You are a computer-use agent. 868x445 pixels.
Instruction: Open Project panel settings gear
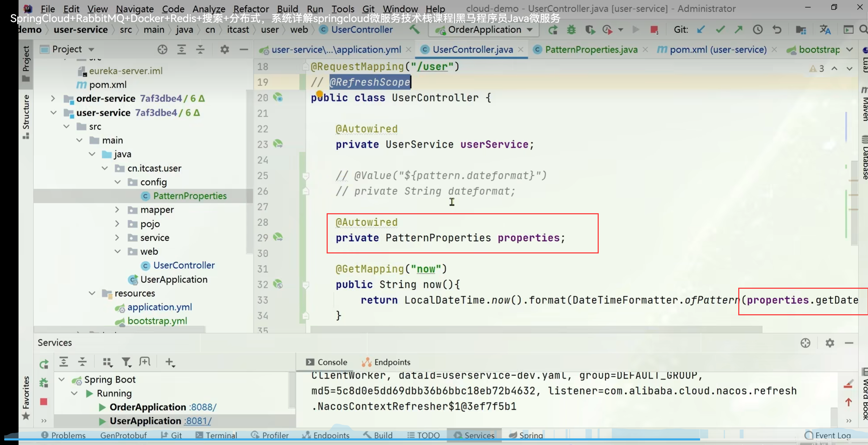[x=225, y=49]
